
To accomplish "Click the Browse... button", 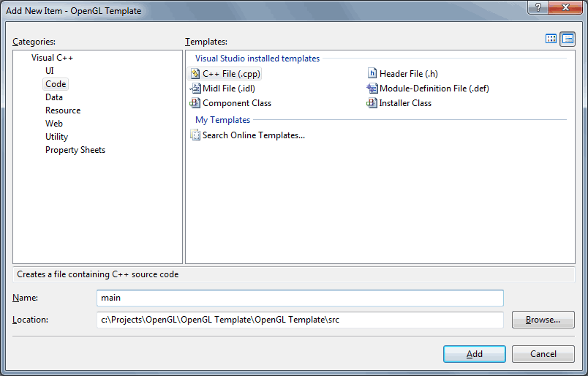I will 543,320.
